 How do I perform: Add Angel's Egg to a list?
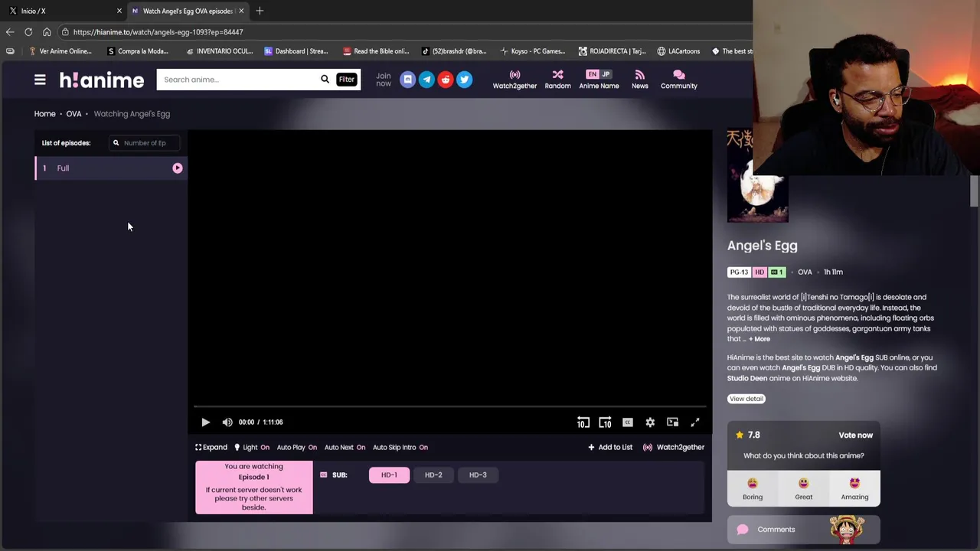pyautogui.click(x=610, y=448)
